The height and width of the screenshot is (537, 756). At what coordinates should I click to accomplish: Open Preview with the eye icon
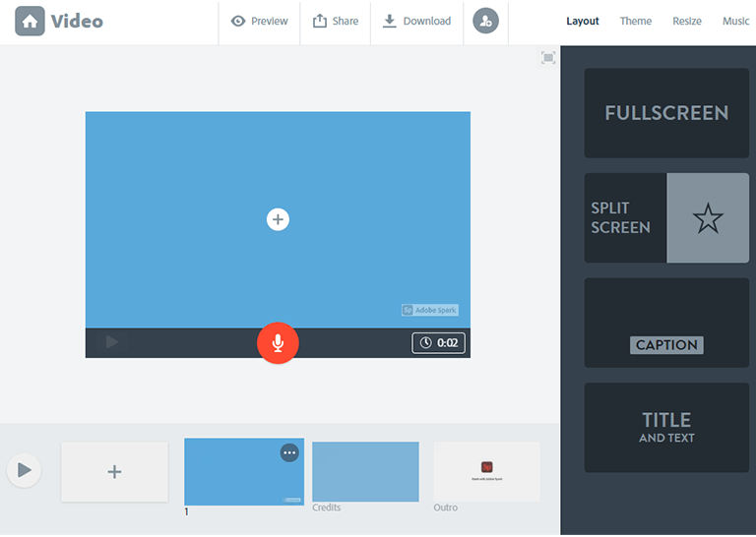(x=238, y=22)
